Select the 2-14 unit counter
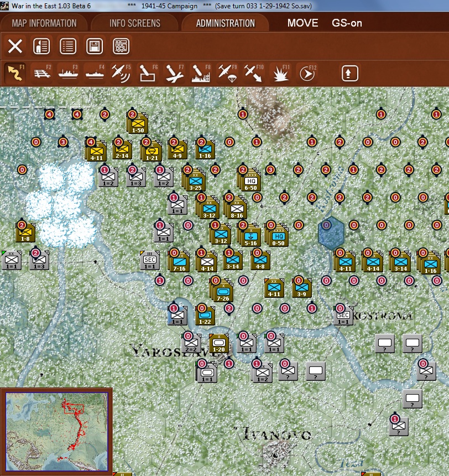The height and width of the screenshot is (476, 449). (122, 149)
